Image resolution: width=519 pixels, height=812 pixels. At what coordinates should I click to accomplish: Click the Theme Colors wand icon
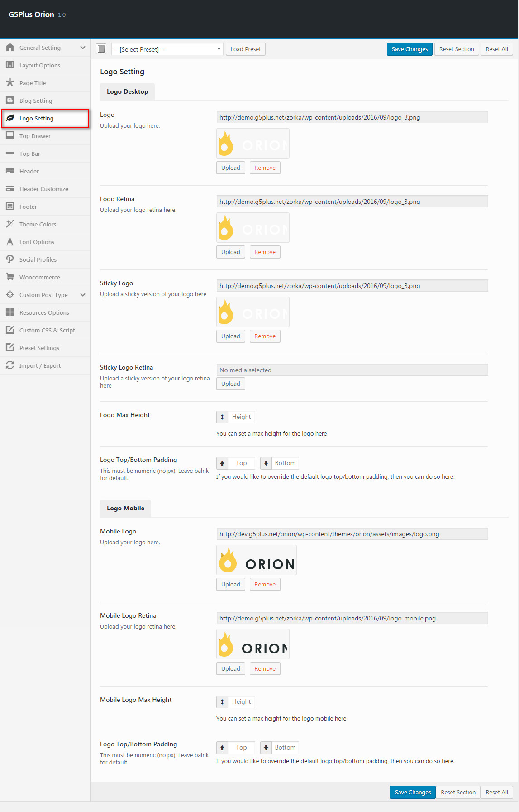pos(10,224)
